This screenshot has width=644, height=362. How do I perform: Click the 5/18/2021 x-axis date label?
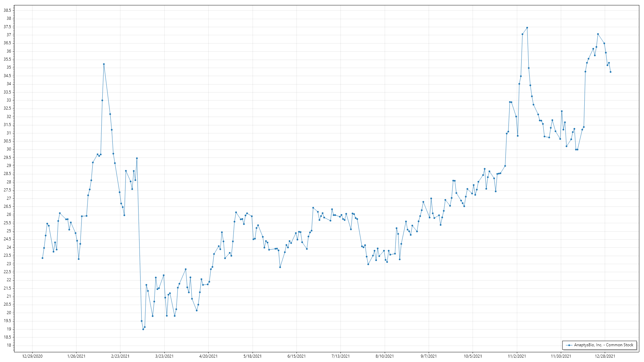[253, 356]
